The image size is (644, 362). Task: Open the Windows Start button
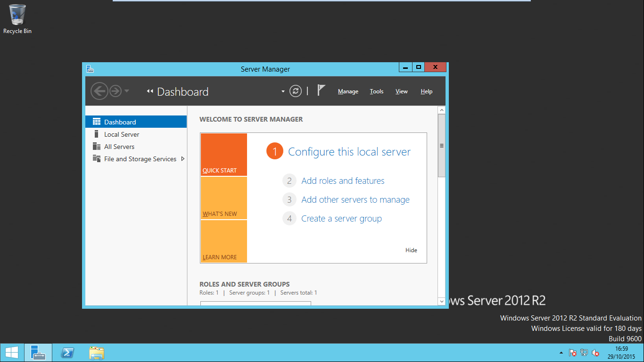(12, 353)
